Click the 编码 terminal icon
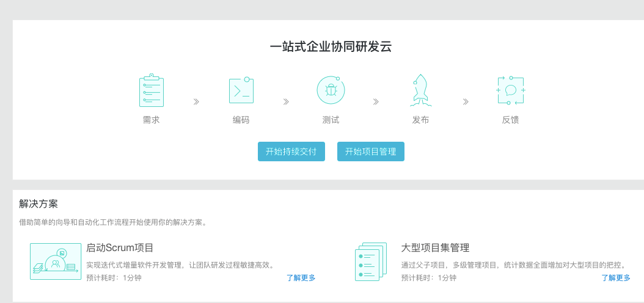The height and width of the screenshot is (303, 644). (241, 90)
